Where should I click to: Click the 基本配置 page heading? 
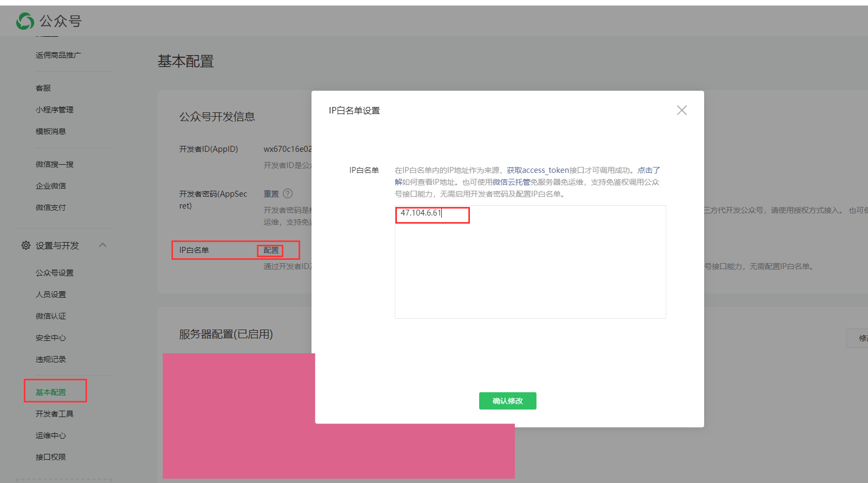(185, 62)
